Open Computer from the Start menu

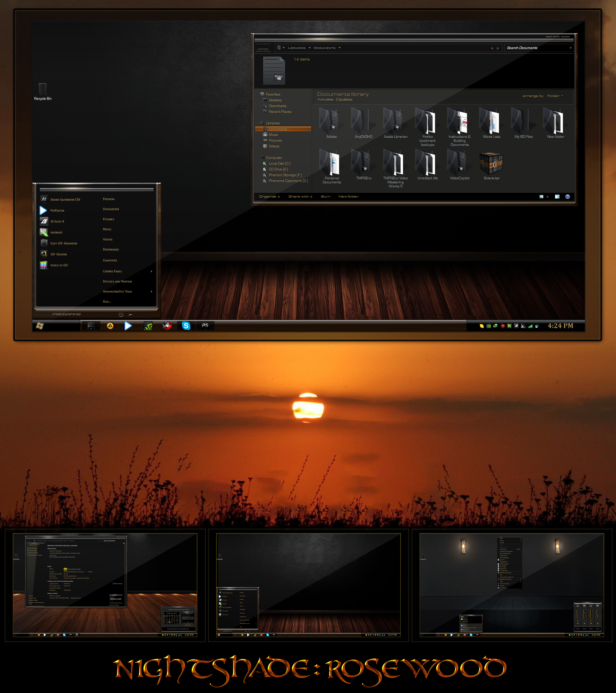click(x=110, y=261)
